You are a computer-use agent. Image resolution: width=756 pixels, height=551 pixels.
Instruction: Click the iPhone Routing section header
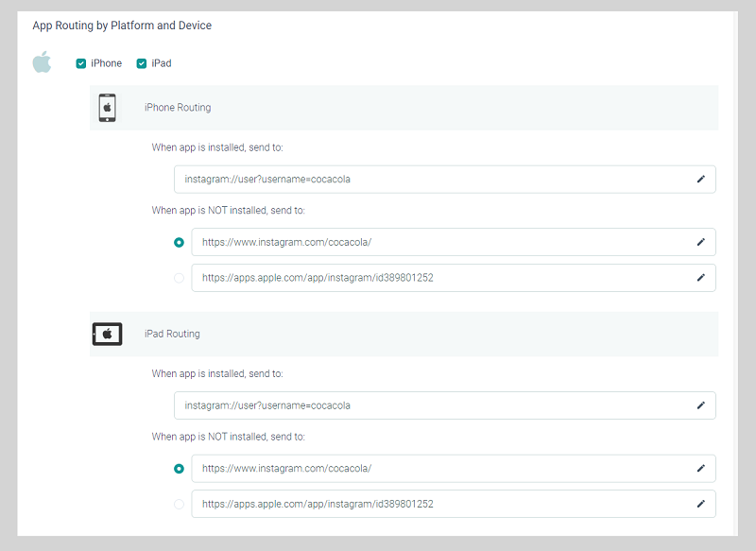pyautogui.click(x=404, y=108)
